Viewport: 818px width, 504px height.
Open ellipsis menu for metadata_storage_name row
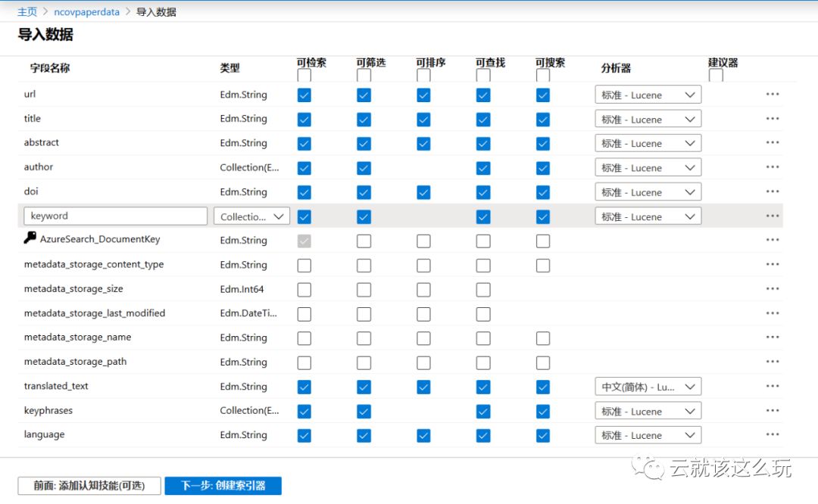[x=772, y=338]
